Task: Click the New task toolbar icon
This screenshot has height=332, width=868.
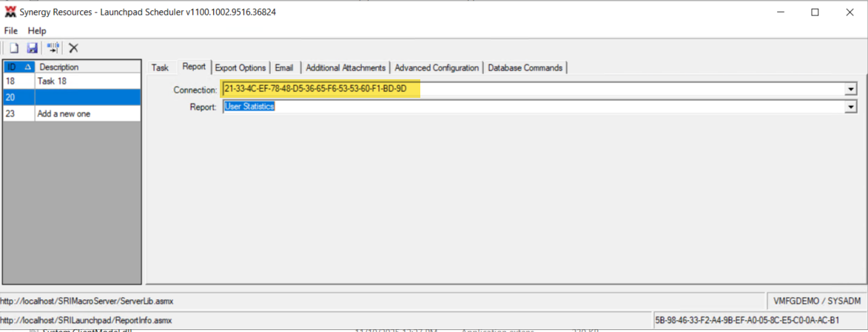Action: (14, 48)
